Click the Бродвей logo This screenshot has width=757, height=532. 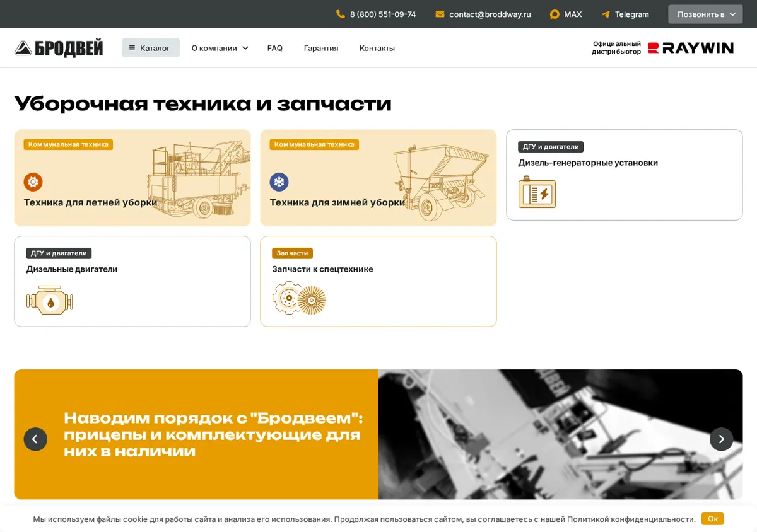(x=59, y=48)
